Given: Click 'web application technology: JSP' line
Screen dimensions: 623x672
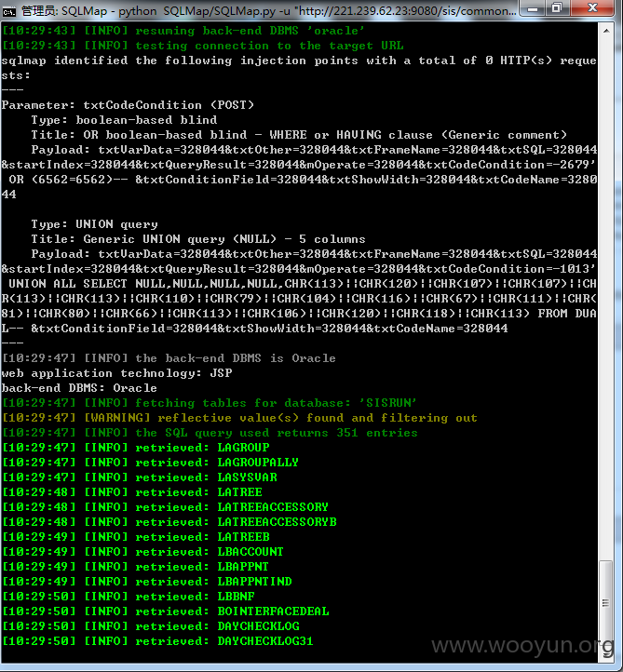Looking at the screenshot, I should click(116, 373).
